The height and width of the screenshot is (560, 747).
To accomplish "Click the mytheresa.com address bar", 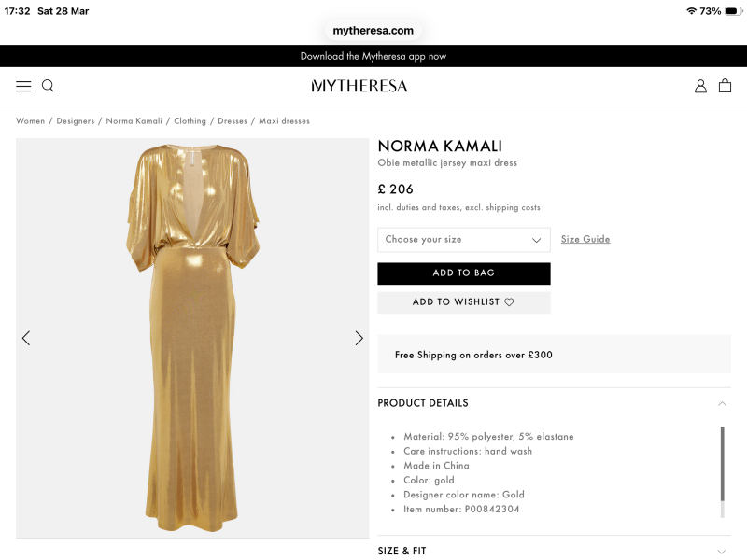I will click(x=373, y=30).
